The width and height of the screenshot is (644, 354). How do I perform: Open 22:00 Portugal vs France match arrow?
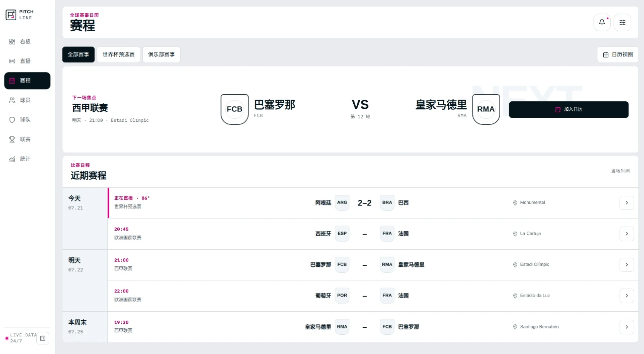[x=626, y=296]
